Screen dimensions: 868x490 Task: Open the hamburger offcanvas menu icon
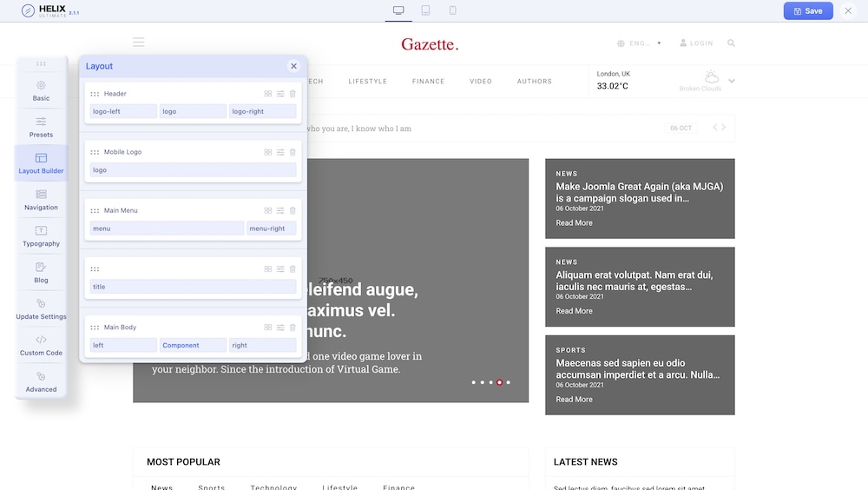(139, 43)
